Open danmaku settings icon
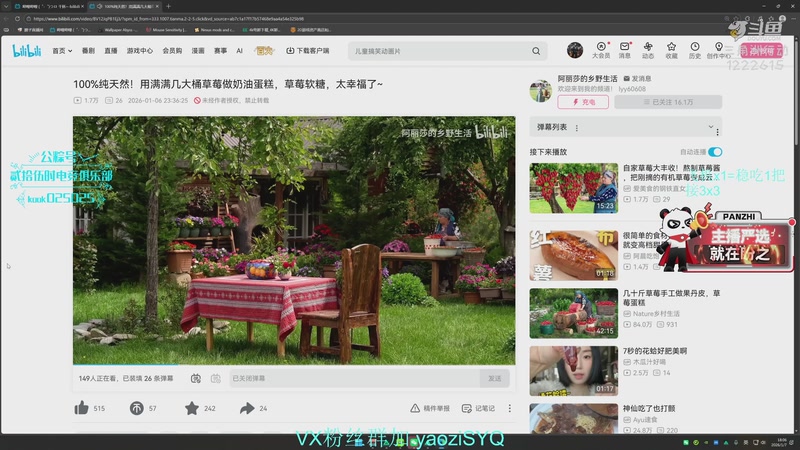Viewport: 800px width, 450px height. 216,379
